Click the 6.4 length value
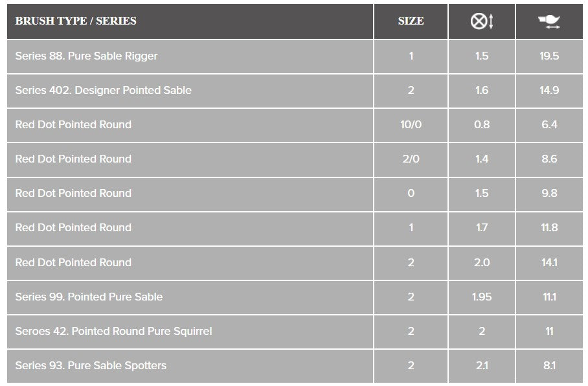 549,124
